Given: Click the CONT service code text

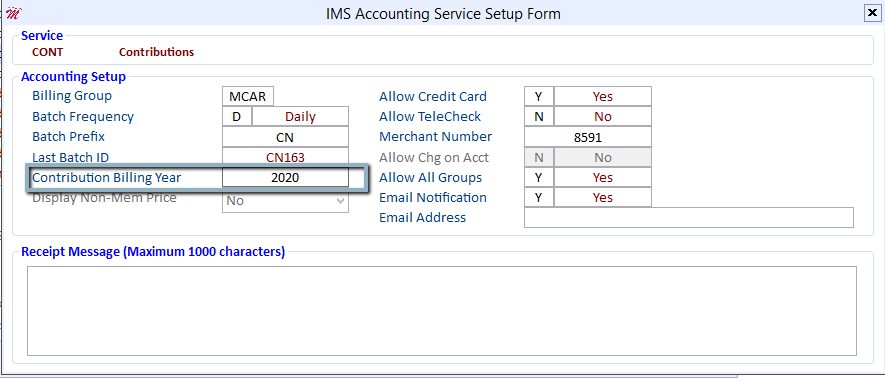Looking at the screenshot, I should pyautogui.click(x=48, y=52).
